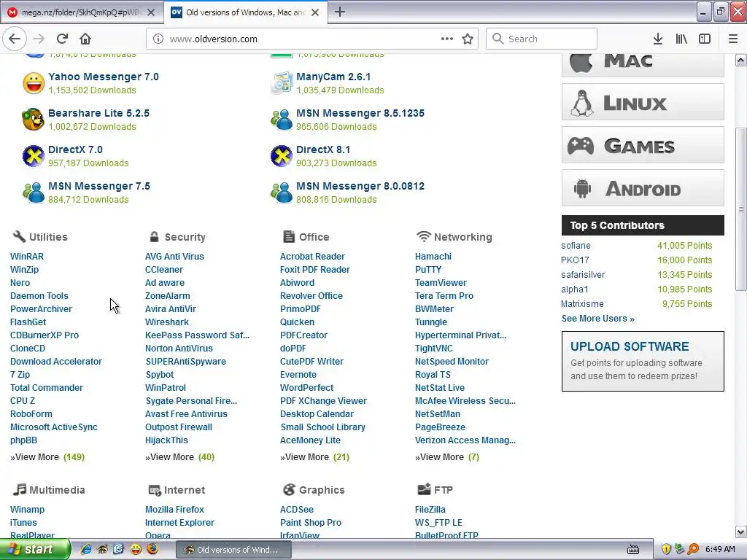Viewport: 747px width, 560px height.
Task: Open the on-screen keyboard taskbar icon
Action: tap(633, 550)
